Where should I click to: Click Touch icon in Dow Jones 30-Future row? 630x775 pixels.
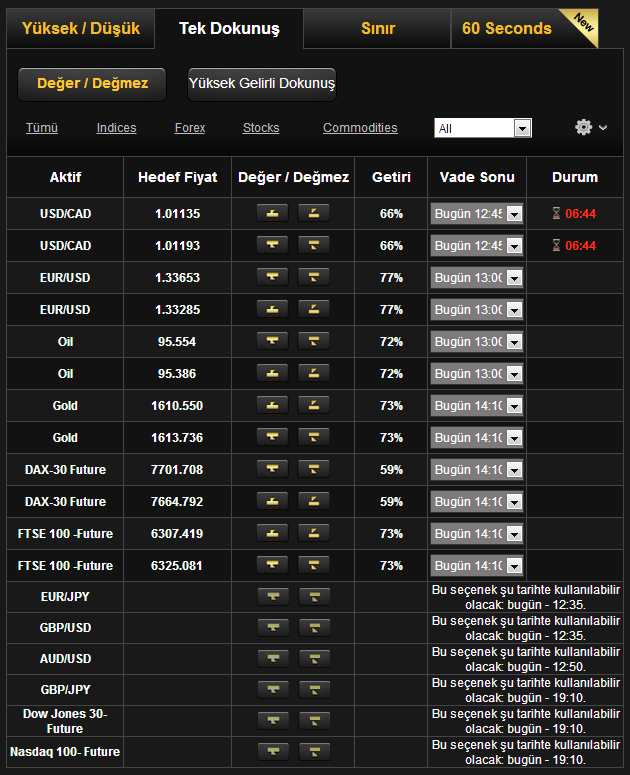273,721
